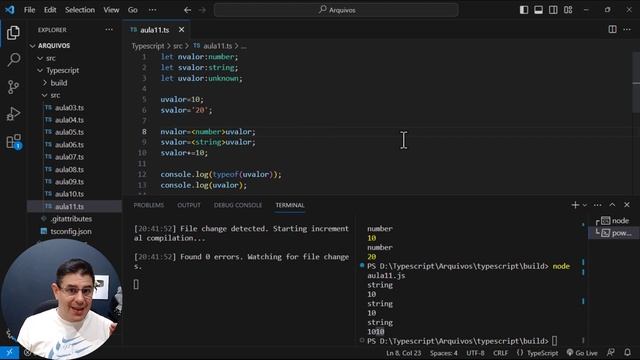
Task: Switch to the Problems panel tab
Action: tap(149, 205)
